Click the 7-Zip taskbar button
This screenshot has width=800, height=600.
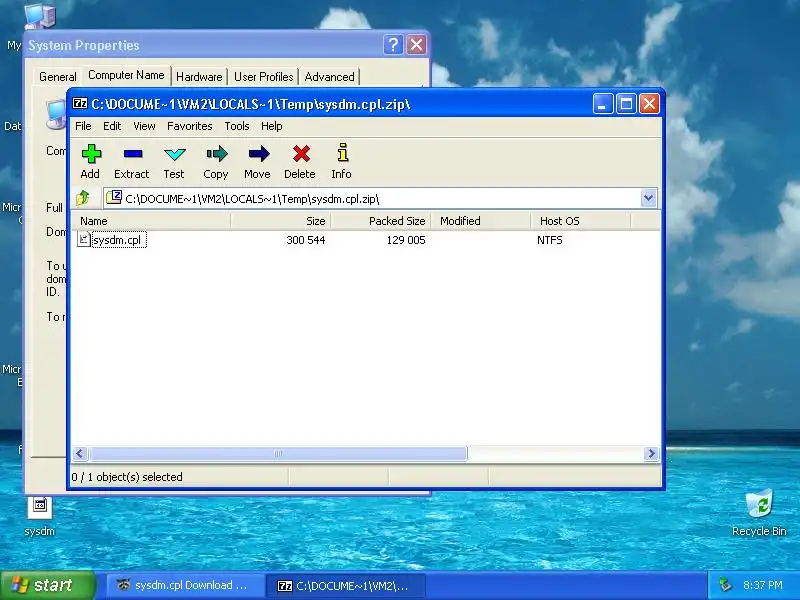[x=345, y=585]
